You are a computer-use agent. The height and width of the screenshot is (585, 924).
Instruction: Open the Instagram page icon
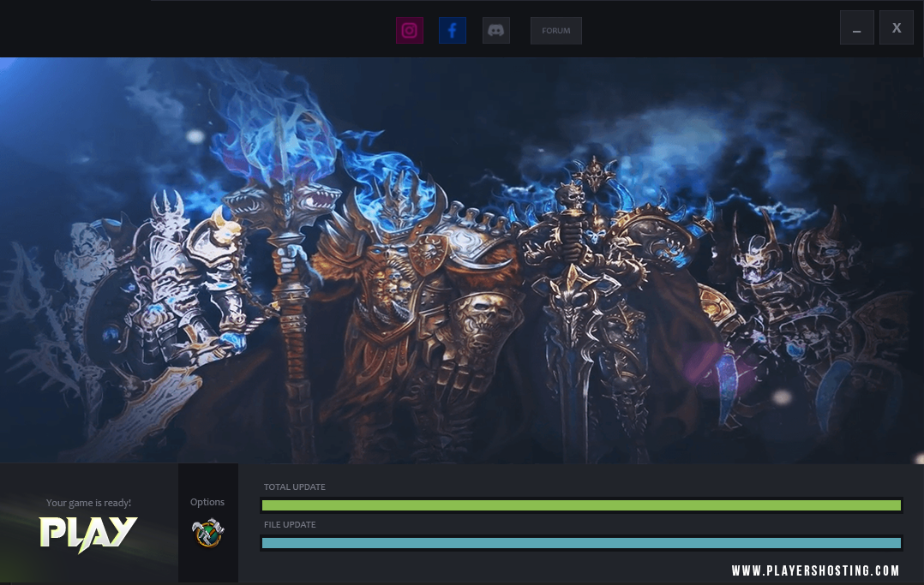click(410, 31)
